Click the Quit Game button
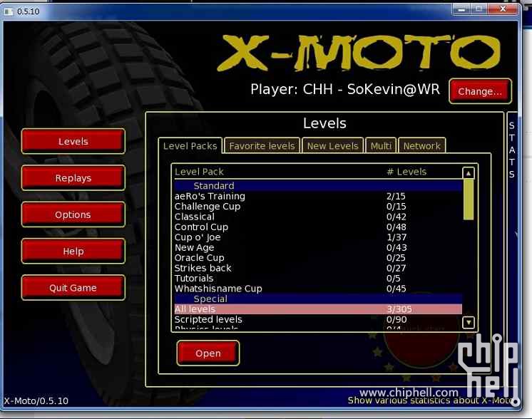 click(73, 287)
